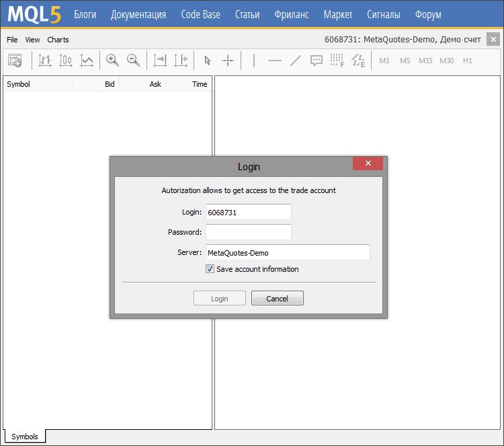
Task: Open the Code Base link
Action: click(201, 14)
